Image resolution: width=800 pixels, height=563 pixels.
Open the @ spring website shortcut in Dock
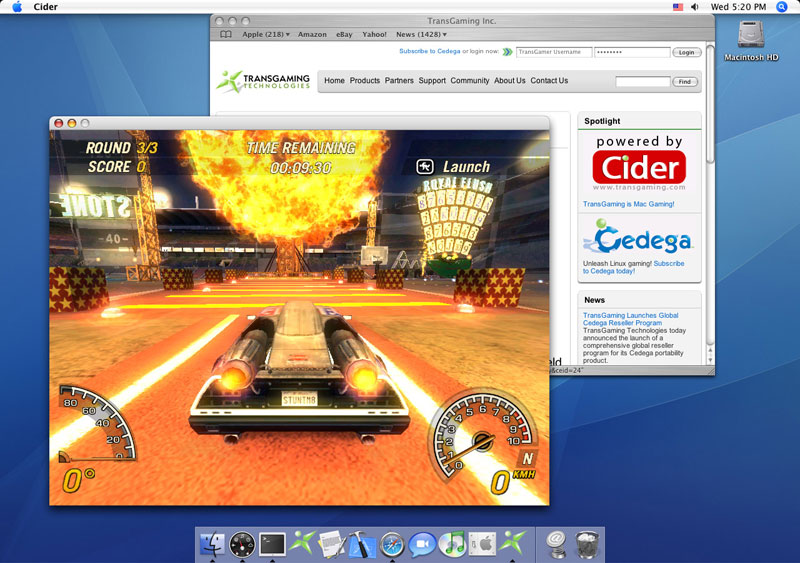pos(556,545)
